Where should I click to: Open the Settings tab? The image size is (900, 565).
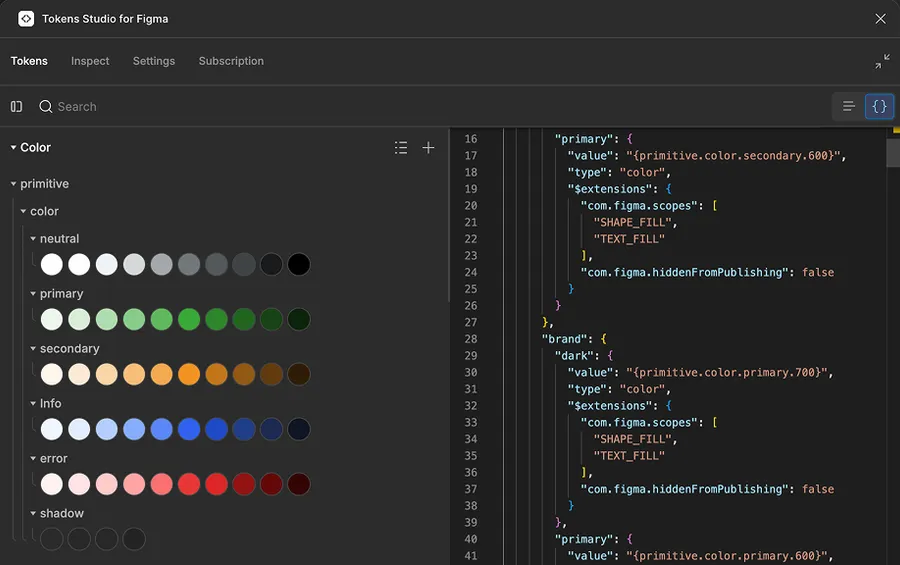coord(154,61)
